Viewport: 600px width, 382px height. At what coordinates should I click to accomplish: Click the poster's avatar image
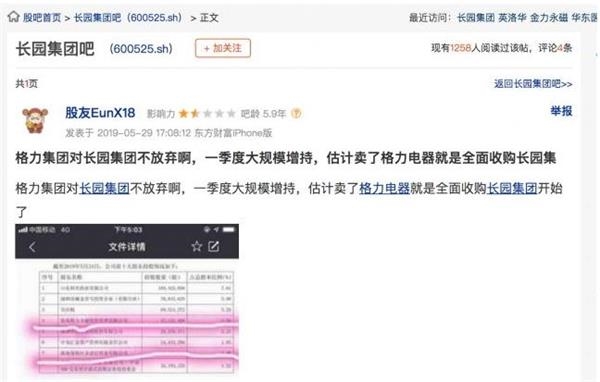(x=35, y=120)
